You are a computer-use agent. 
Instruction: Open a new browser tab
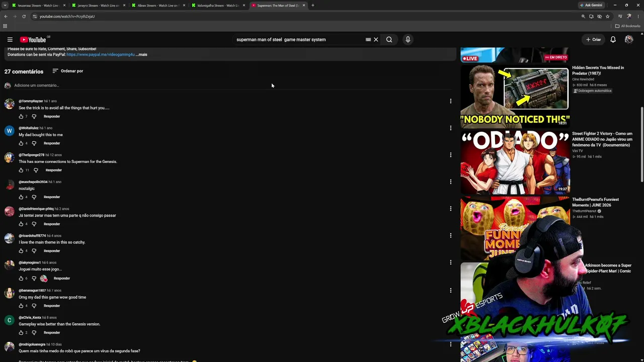pos(312,6)
